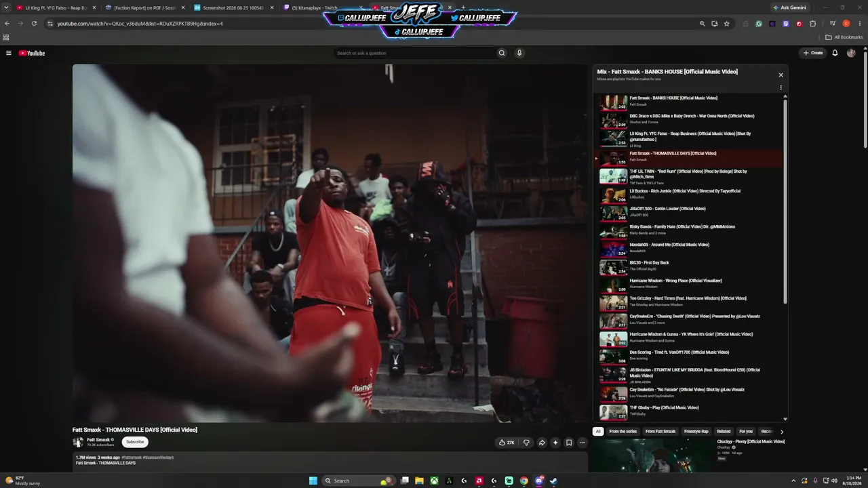Open Windows Start menu

pos(313,481)
